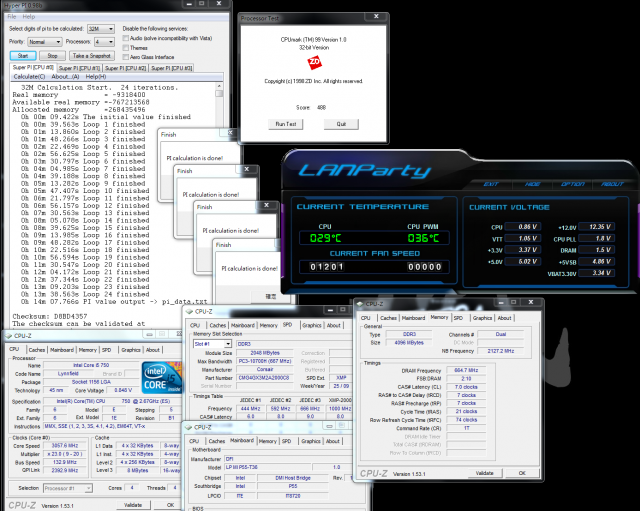Click ABOUT in LANParty utility
Screen dimensions: 640x511
click(x=612, y=184)
